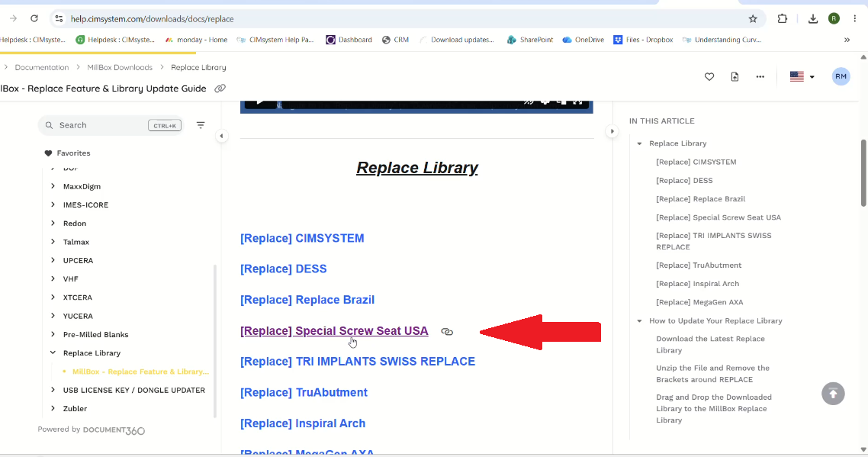Expand the Pre-Milled Blanks category
This screenshot has width=868, height=457.
[x=53, y=334]
